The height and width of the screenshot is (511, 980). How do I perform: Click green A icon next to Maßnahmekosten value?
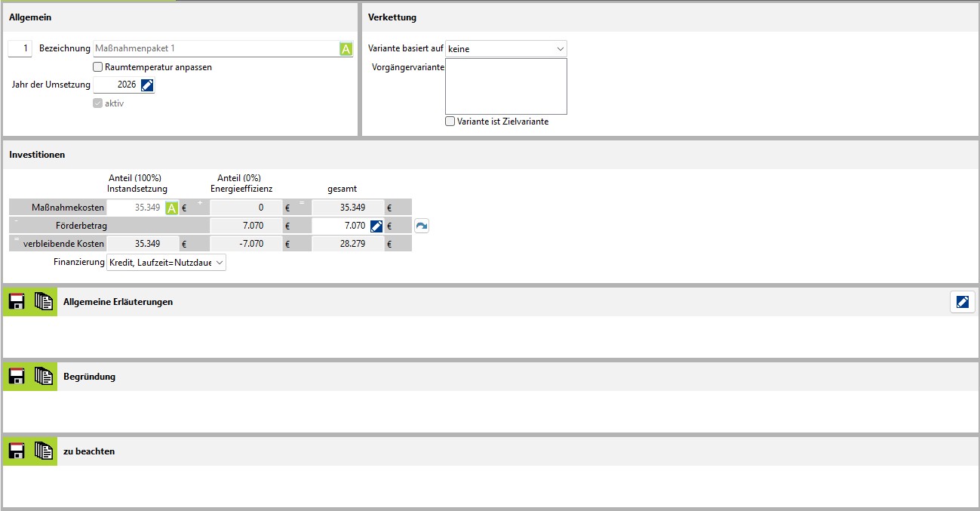(x=171, y=208)
